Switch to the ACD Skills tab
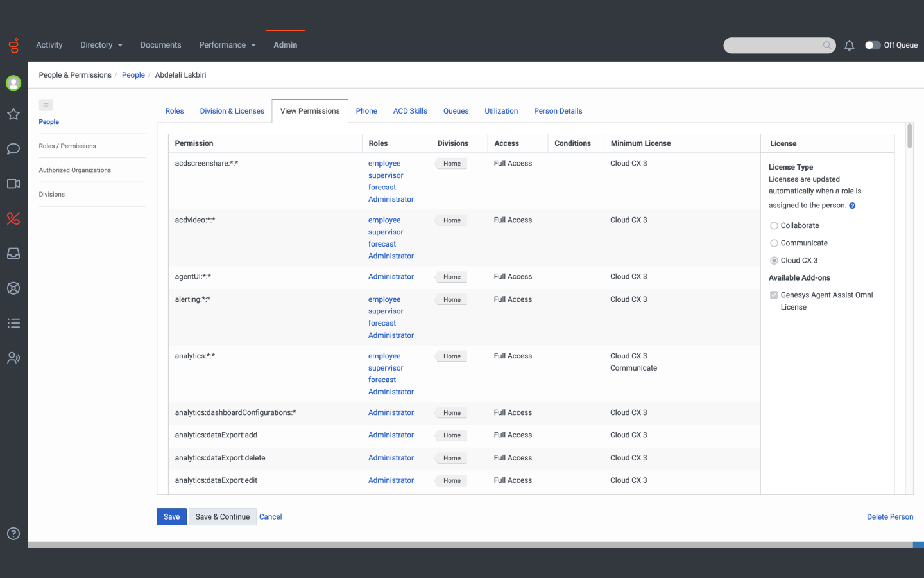 pyautogui.click(x=410, y=111)
